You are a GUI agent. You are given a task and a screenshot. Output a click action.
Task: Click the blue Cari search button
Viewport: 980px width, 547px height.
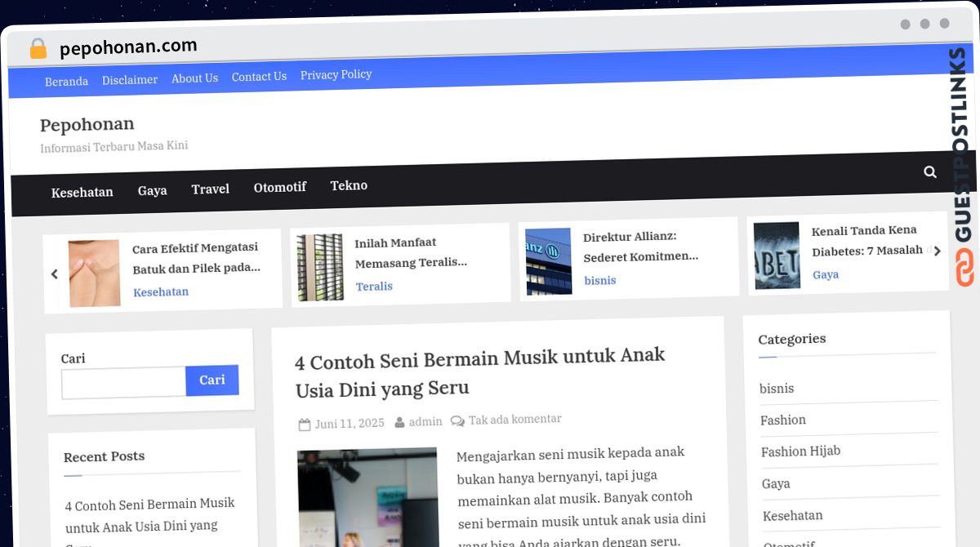(x=212, y=380)
